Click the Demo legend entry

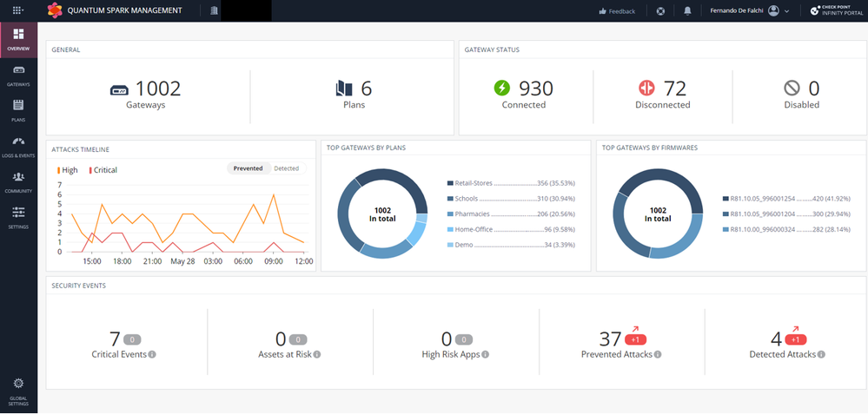pyautogui.click(x=510, y=244)
